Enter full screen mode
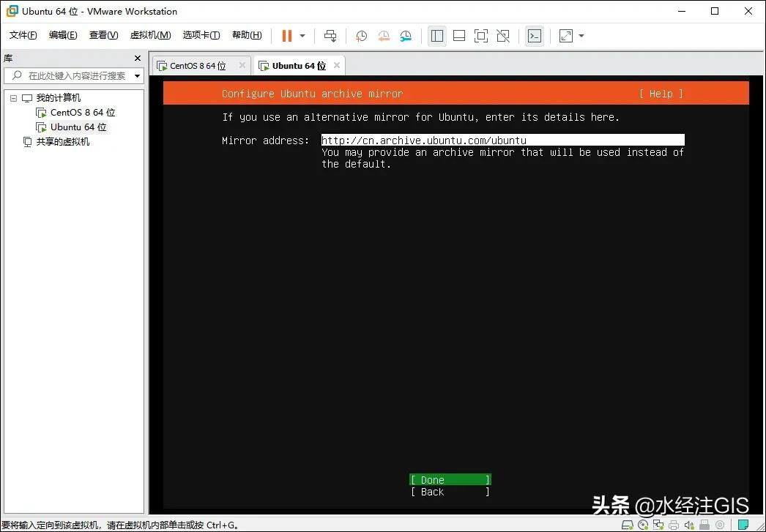Viewport: 766px width, 532px height. 480,35
